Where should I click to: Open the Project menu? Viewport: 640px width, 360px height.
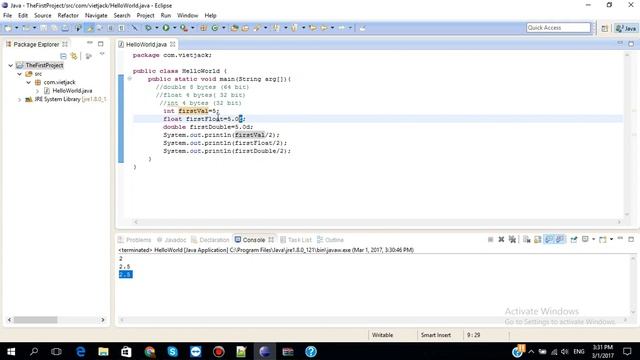tap(145, 16)
